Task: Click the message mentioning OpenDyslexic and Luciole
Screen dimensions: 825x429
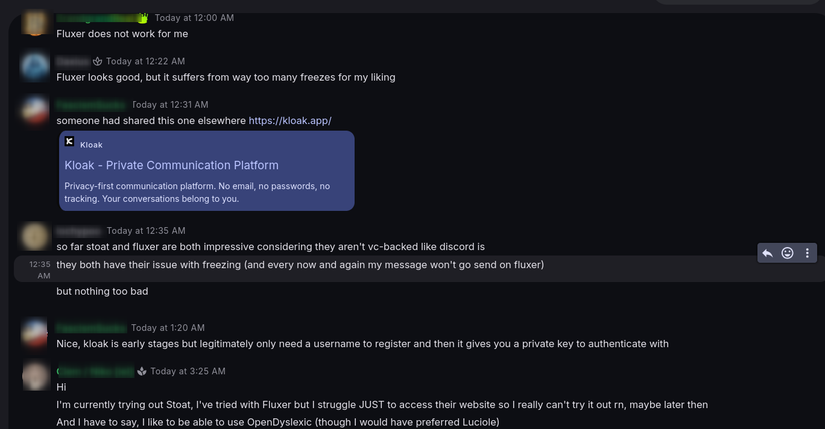Action: [x=278, y=422]
